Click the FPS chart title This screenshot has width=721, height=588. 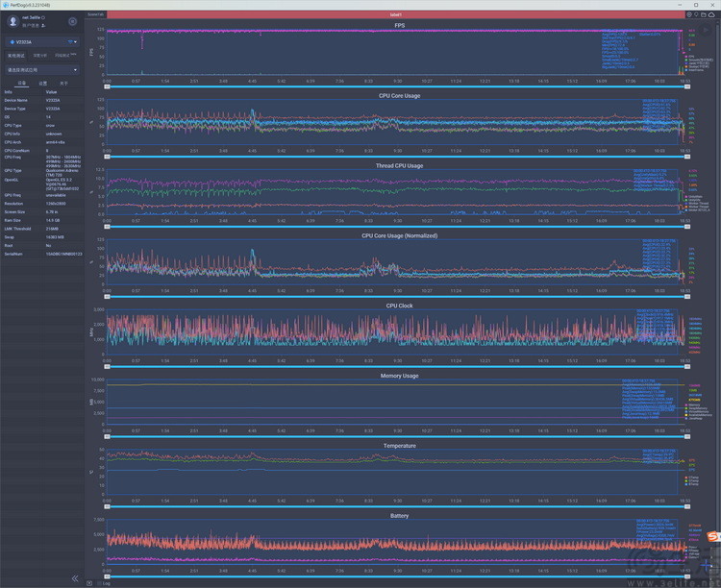pos(400,26)
